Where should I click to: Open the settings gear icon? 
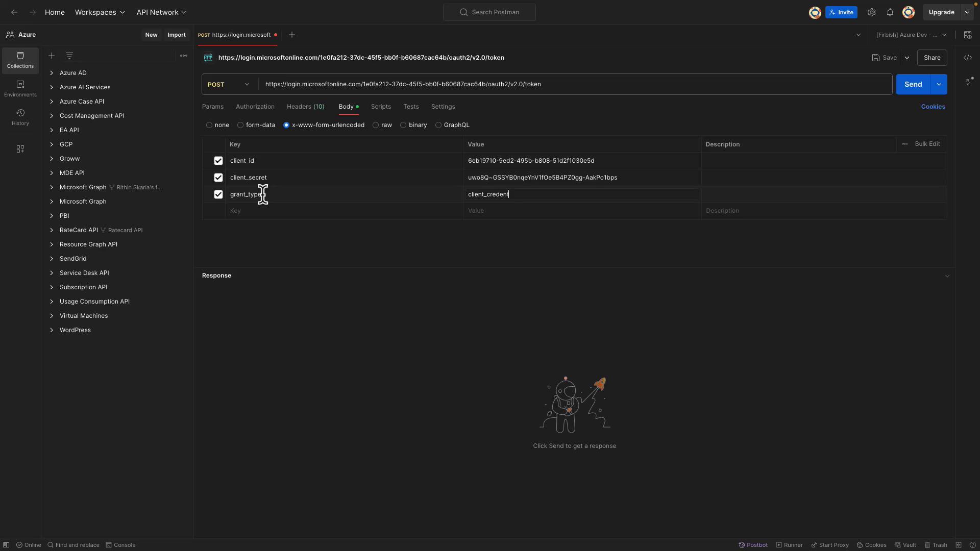[871, 12]
